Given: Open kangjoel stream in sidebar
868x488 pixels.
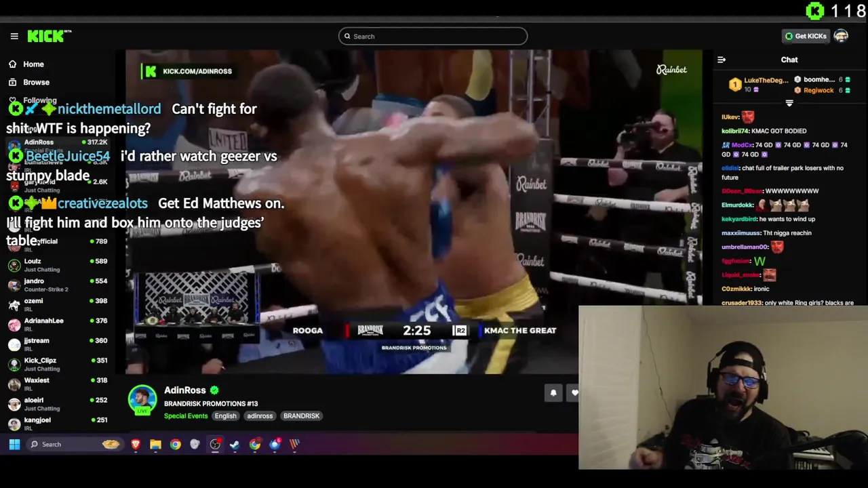Looking at the screenshot, I should (58, 424).
